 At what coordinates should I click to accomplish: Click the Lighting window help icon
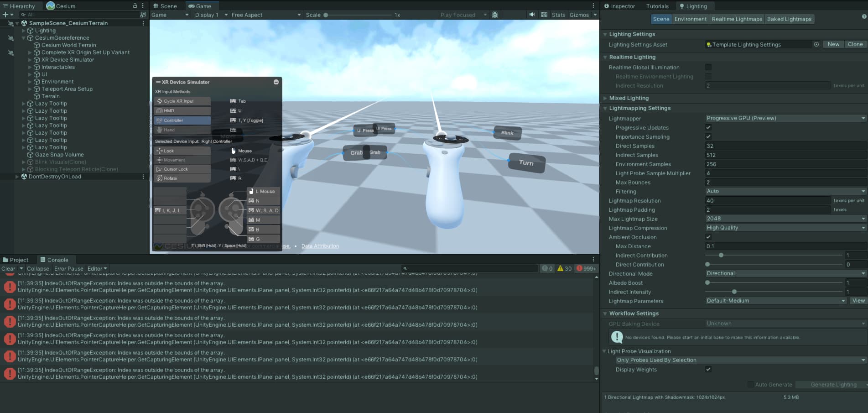tap(864, 16)
